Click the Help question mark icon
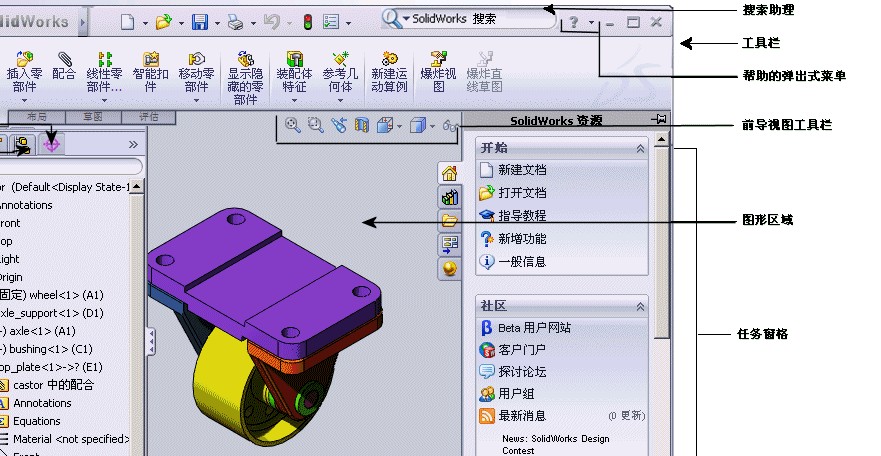Image resolution: width=881 pixels, height=456 pixels. [x=574, y=22]
